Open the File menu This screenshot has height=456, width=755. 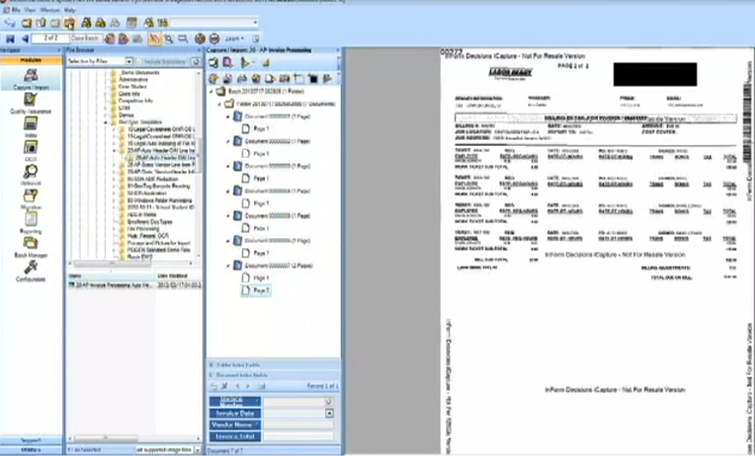[x=16, y=10]
